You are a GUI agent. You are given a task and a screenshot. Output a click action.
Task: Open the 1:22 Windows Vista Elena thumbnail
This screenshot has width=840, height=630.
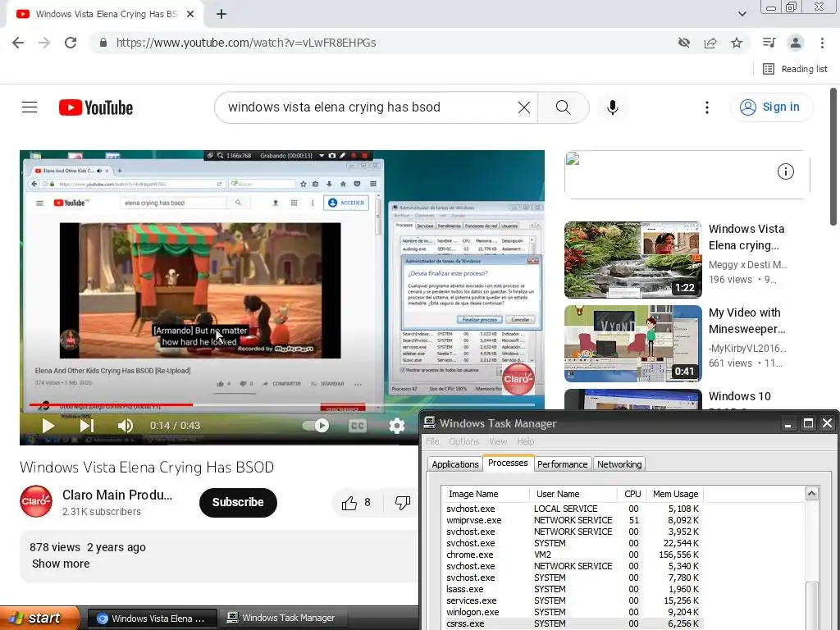632,260
